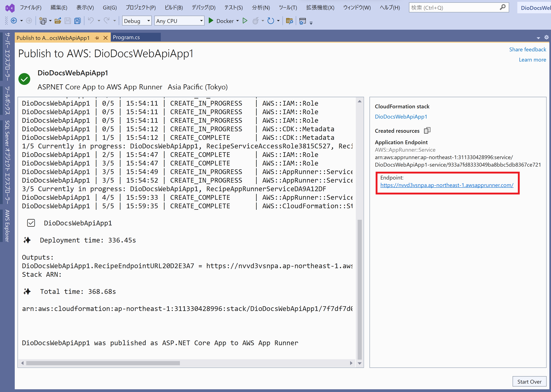The height and width of the screenshot is (392, 551).
Task: Open the Any CPU platform dropdown
Action: 179,21
